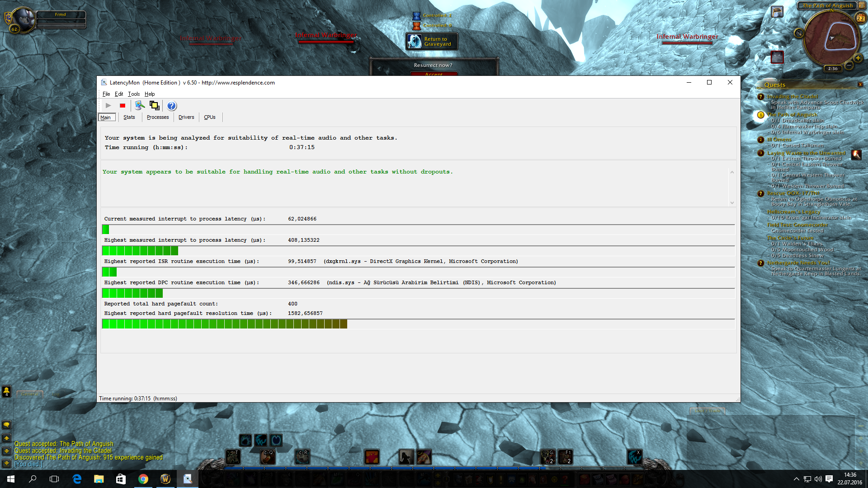Viewport: 868px width, 488px height.
Task: Click the Start monitoring play button
Action: click(x=108, y=105)
